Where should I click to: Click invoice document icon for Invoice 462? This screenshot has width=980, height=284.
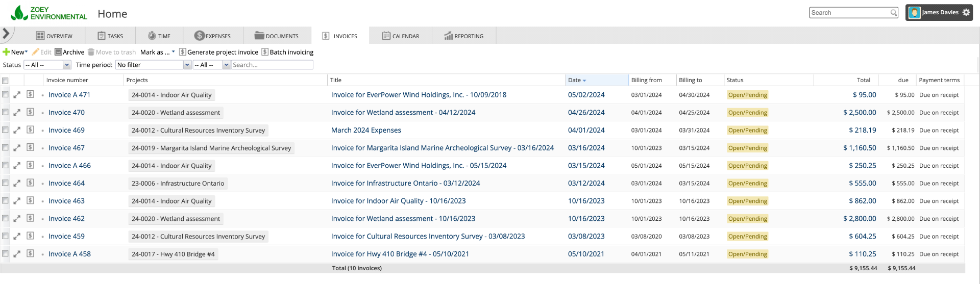pos(31,218)
